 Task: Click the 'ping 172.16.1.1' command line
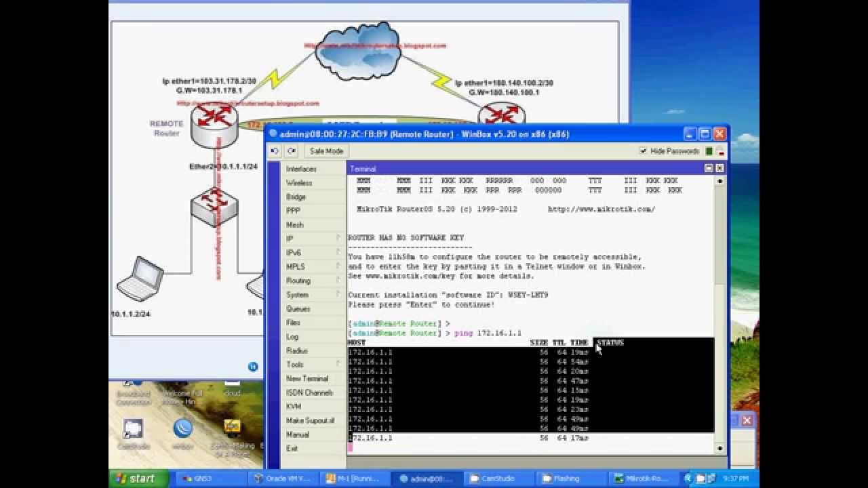coord(488,333)
